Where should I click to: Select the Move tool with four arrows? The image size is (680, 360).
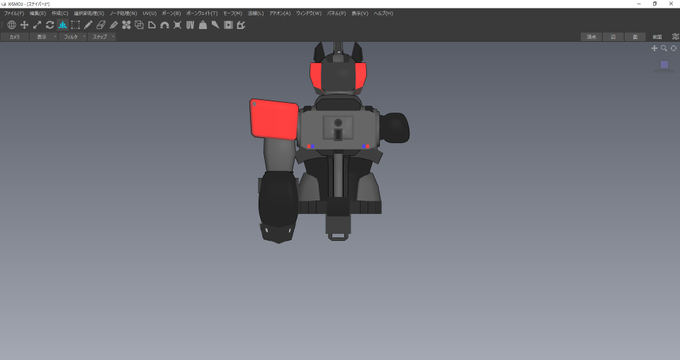[x=24, y=25]
